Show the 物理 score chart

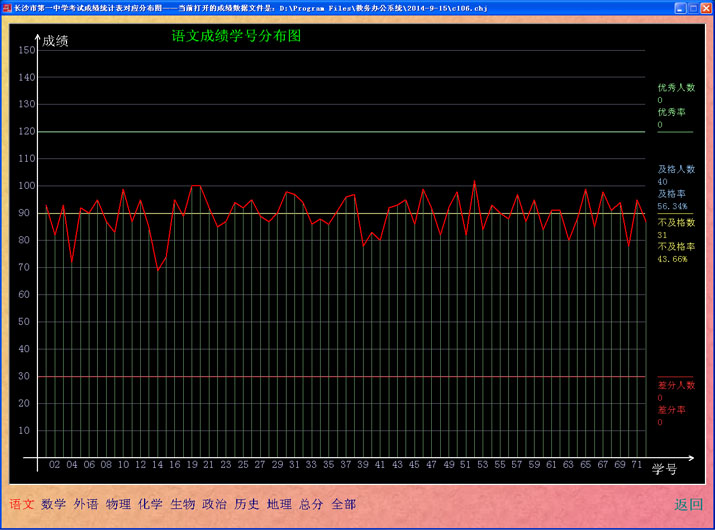(118, 504)
